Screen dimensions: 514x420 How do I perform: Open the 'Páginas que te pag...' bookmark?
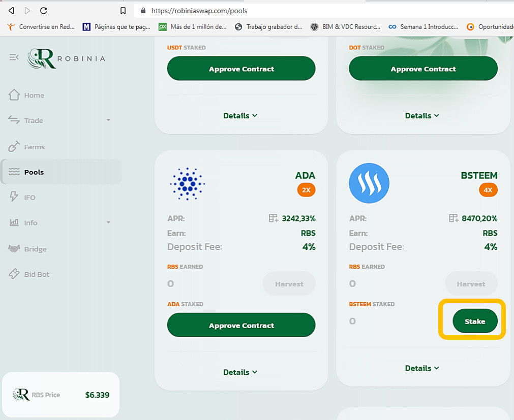coord(117,27)
